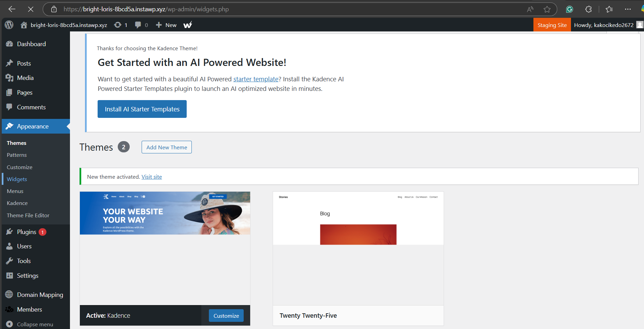This screenshot has width=644, height=329.
Task: Open Menus submenu item
Action: point(15,191)
